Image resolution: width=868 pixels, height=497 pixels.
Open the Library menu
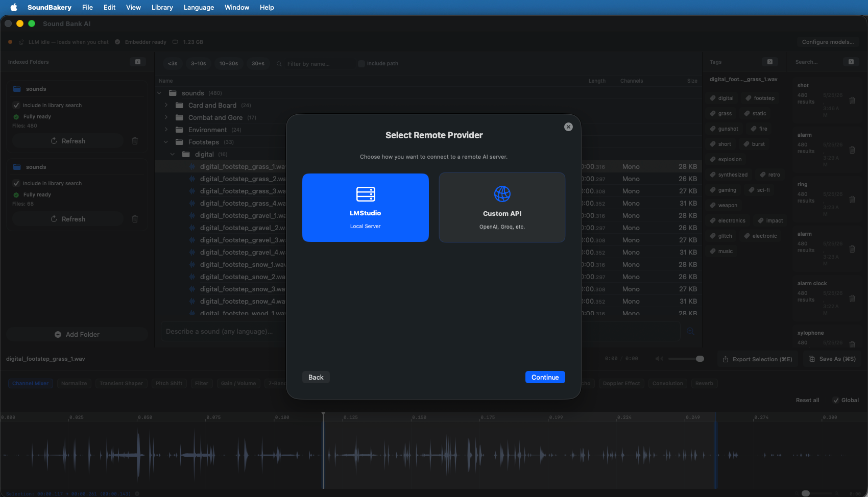[x=162, y=7]
